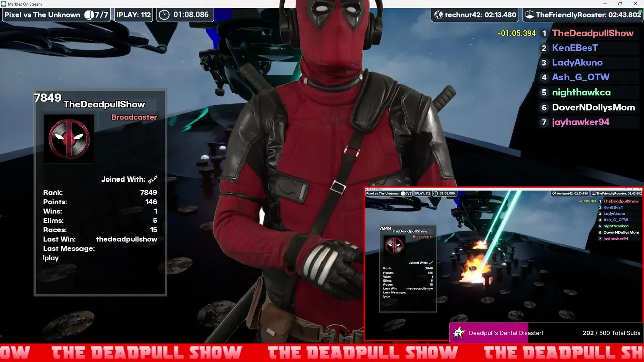Click the "Last Message:" label in the large card

point(69,249)
